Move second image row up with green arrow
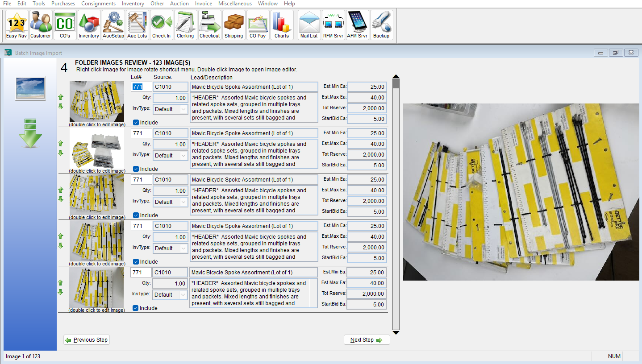This screenshot has width=642, height=364. pyautogui.click(x=61, y=144)
